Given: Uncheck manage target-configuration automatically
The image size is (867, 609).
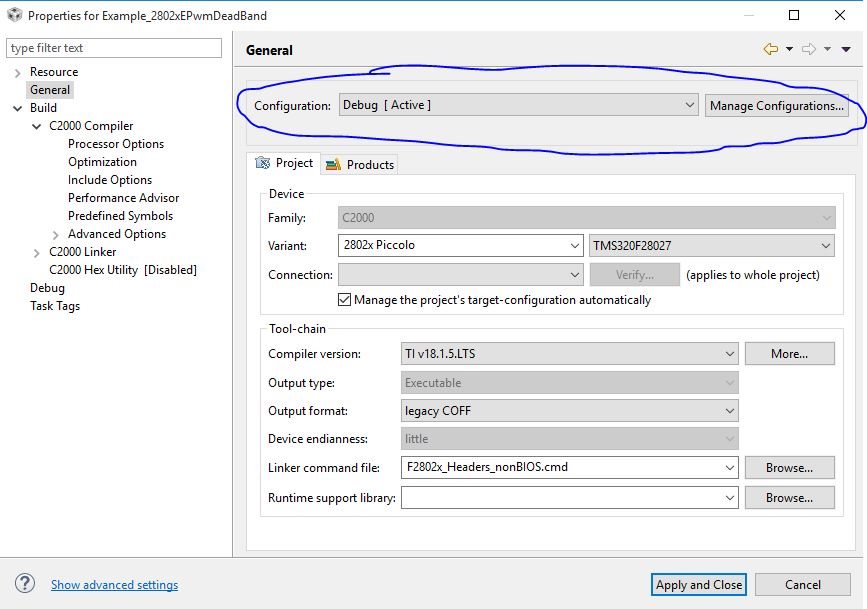Looking at the screenshot, I should tap(345, 298).
